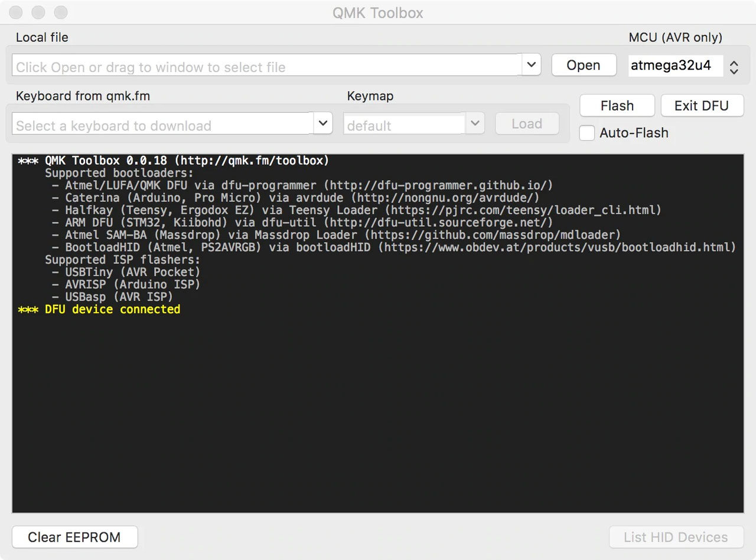The height and width of the screenshot is (560, 756).
Task: Click the Local file path input field
Action: point(266,66)
